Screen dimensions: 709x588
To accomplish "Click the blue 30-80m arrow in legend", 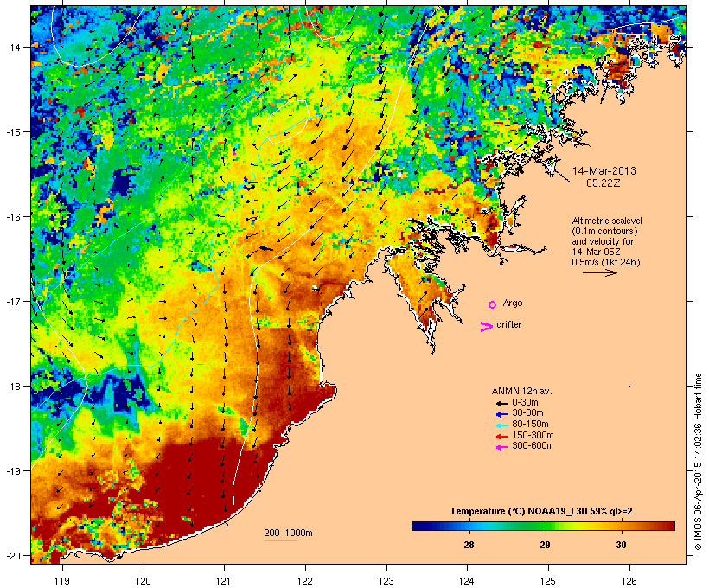I will 501,414.
